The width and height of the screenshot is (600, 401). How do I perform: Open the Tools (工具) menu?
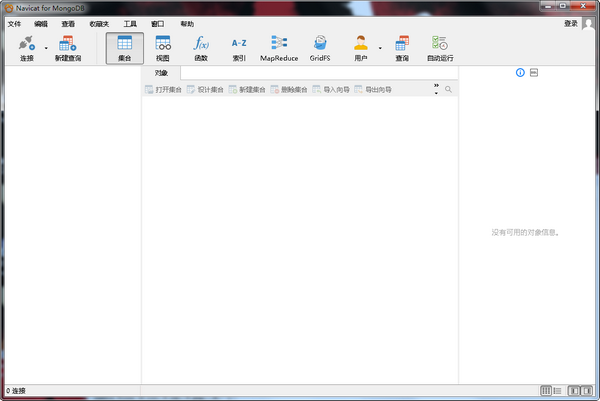[130, 23]
